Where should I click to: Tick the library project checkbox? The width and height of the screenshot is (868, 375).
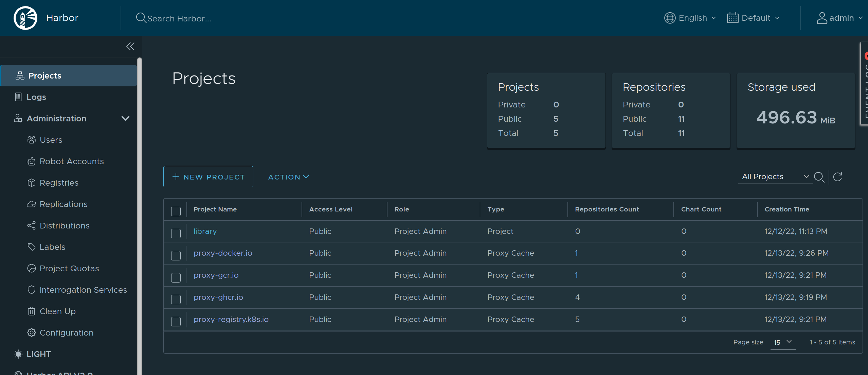tap(176, 234)
